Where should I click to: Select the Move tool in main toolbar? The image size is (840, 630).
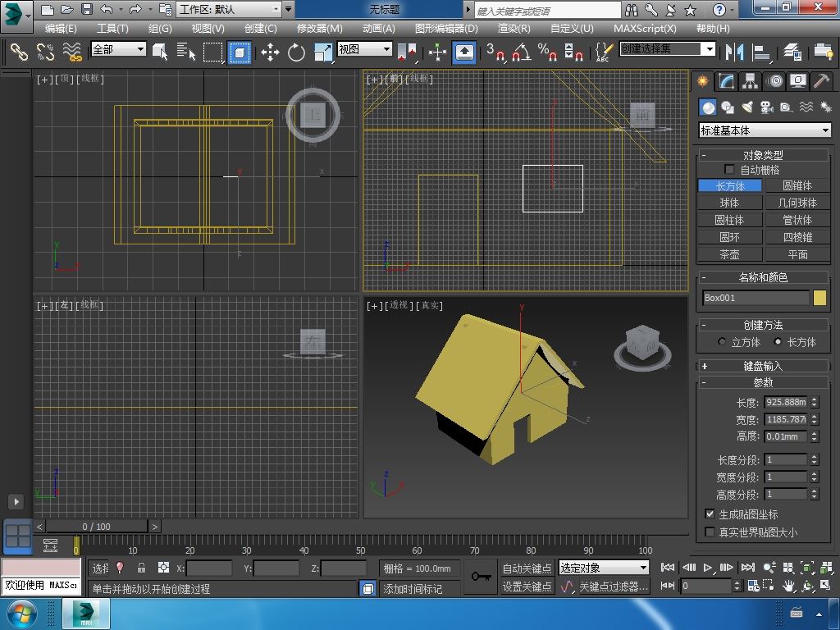pos(270,52)
